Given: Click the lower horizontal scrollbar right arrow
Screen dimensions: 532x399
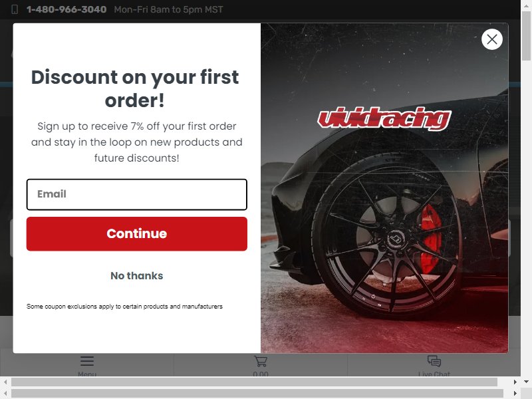Looking at the screenshot, I should [515, 394].
